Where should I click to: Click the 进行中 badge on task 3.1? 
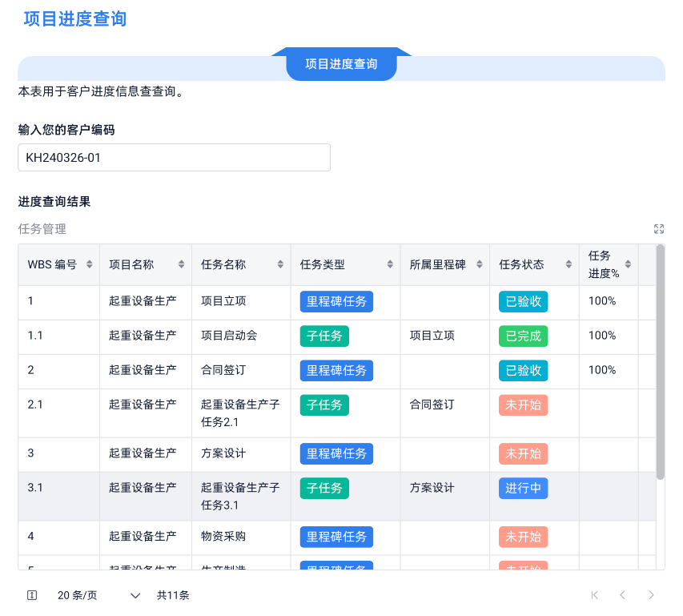pyautogui.click(x=523, y=488)
